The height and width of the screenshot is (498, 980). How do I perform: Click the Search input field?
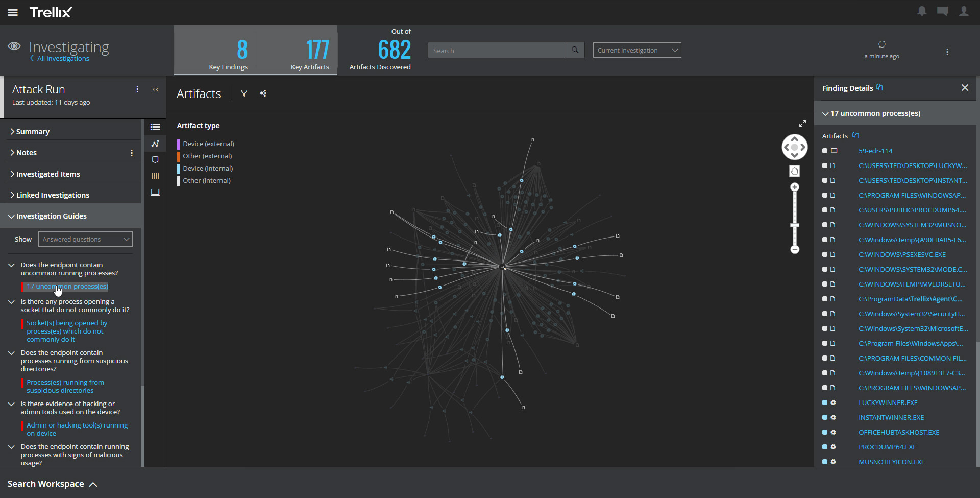click(x=497, y=51)
